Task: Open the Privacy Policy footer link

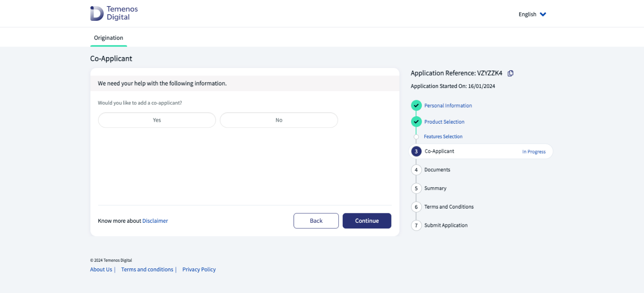Action: click(199, 270)
